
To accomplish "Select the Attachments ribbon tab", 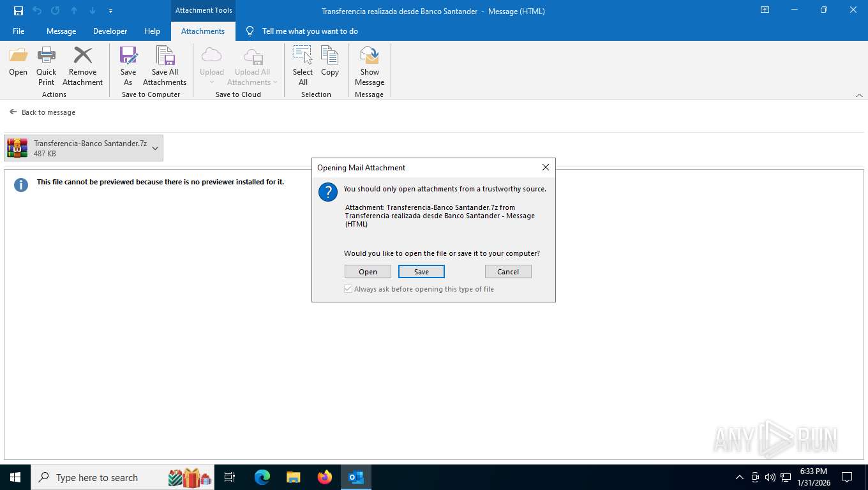I will coord(203,31).
